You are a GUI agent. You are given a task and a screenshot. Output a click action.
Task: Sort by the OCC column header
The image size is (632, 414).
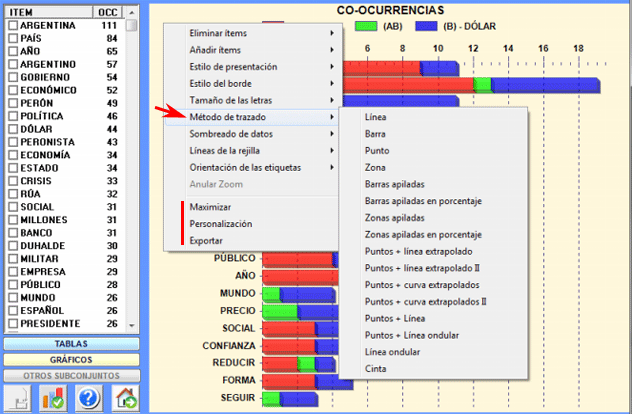coord(108,12)
